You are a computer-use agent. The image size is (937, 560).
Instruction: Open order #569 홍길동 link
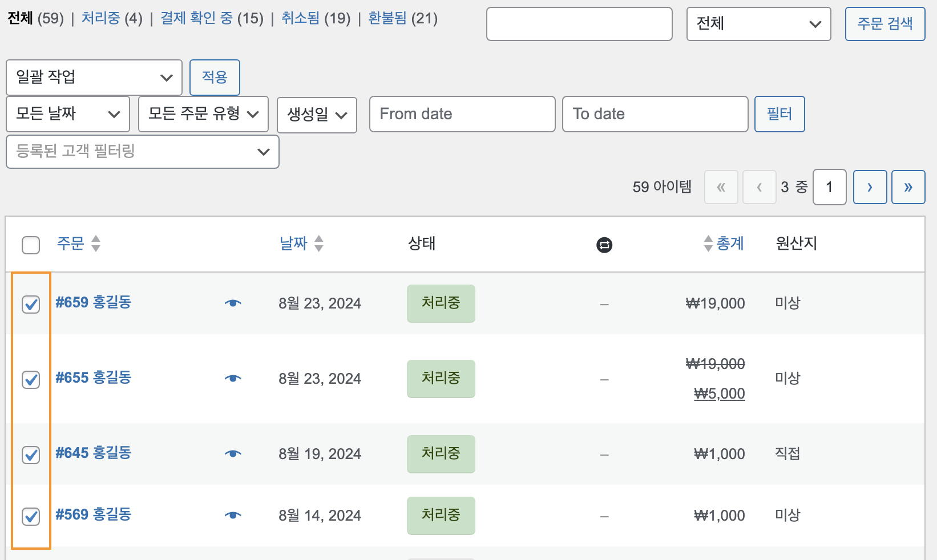point(93,514)
